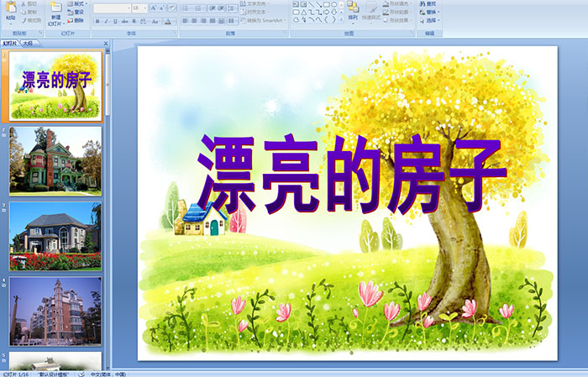Switch to the Outline tab
Screen dimensions: 588x377
coord(28,43)
